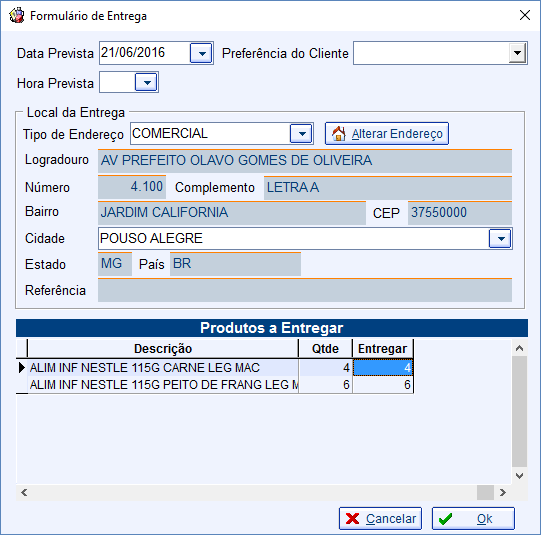Click the horizontal scroll left arrow
The height and width of the screenshot is (535, 541).
coord(24,492)
